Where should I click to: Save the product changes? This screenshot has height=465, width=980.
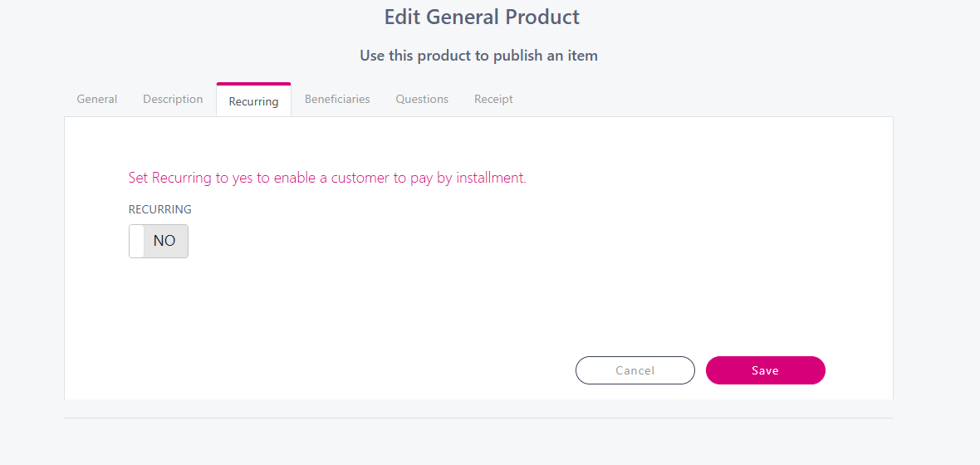coord(765,370)
